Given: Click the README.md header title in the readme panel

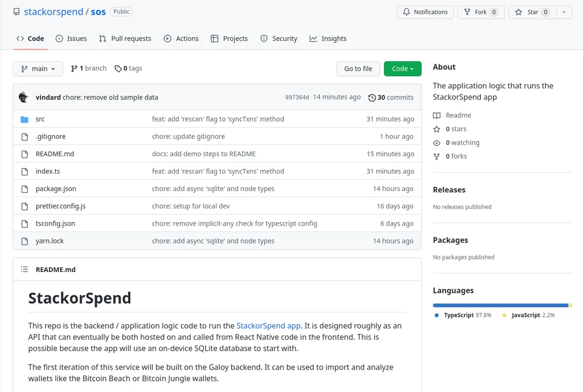Looking at the screenshot, I should tap(56, 269).
